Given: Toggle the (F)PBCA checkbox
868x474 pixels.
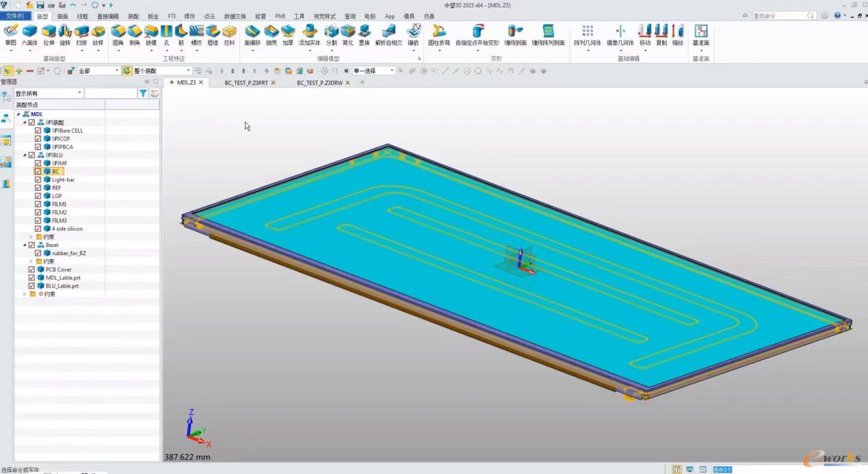Looking at the screenshot, I should coord(38,146).
